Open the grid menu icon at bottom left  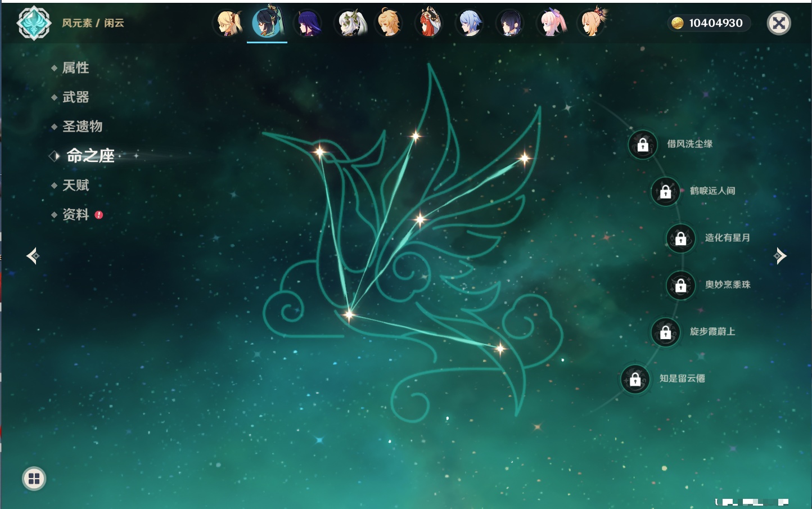tap(34, 479)
